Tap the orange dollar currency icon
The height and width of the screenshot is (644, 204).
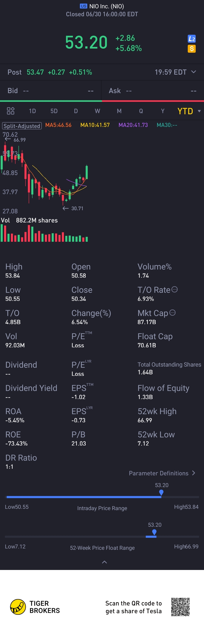(x=192, y=49)
